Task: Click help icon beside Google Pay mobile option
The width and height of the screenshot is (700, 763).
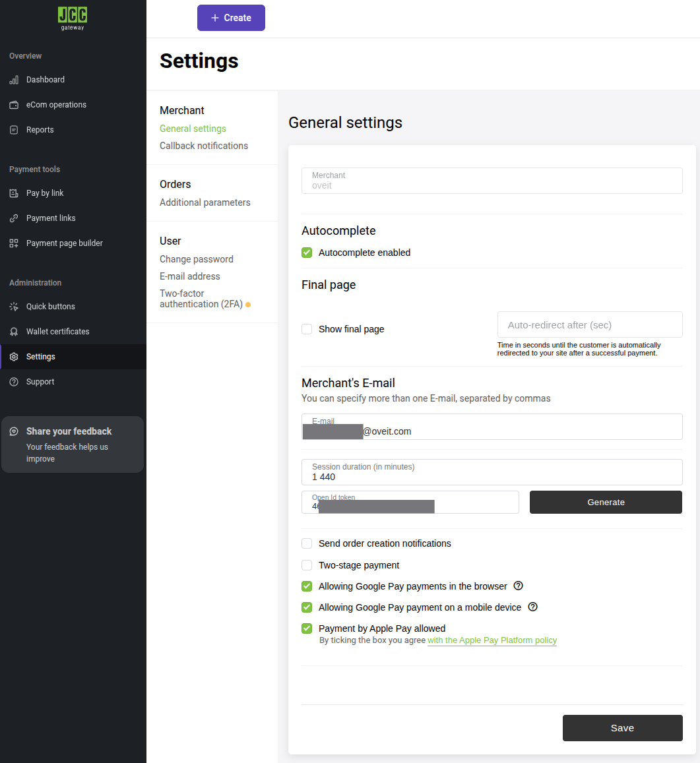Action: coord(532,607)
